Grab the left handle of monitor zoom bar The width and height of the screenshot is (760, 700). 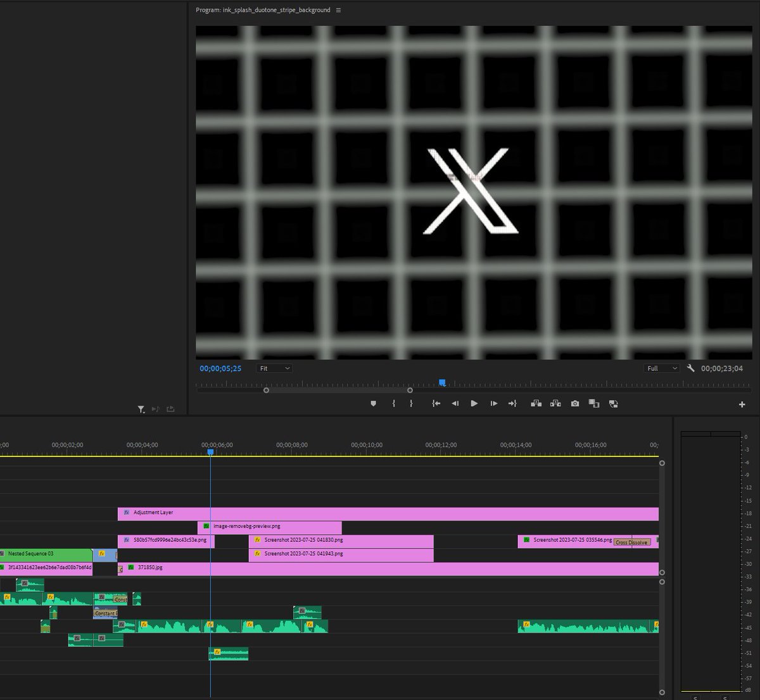266,391
